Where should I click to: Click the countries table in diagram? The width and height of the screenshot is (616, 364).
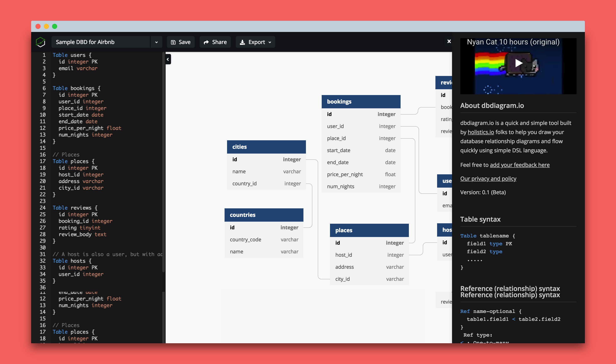[x=265, y=215]
